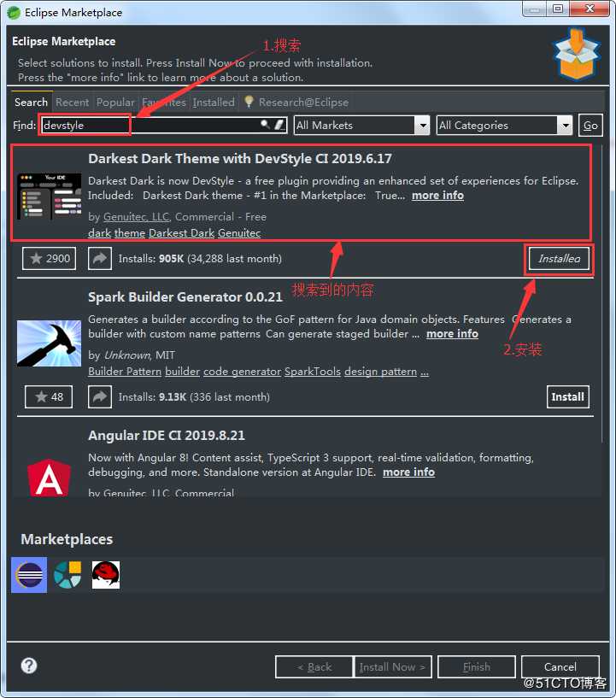Click the 'SparkTools' tag link
Screen dimensions: 616x698
(313, 372)
